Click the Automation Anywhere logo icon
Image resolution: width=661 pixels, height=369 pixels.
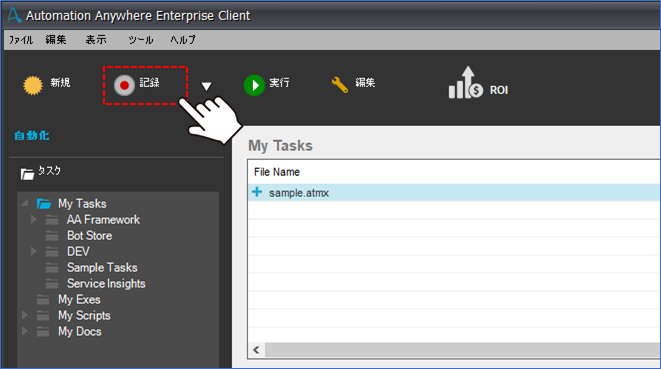(x=14, y=15)
